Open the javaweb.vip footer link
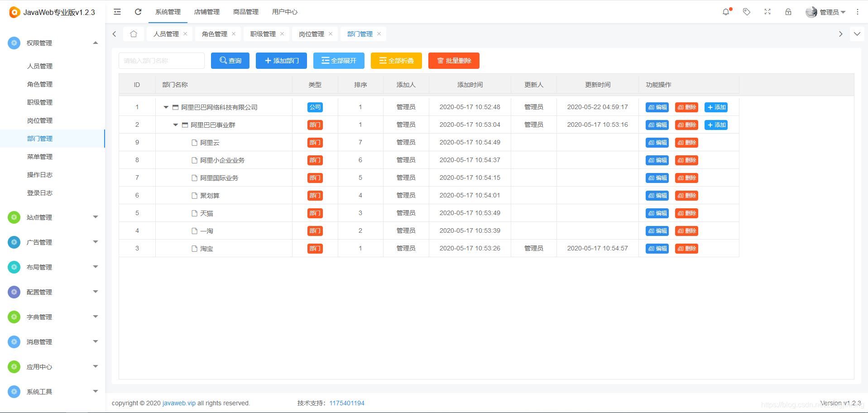Screen dimensions: 868x413 (x=179, y=403)
